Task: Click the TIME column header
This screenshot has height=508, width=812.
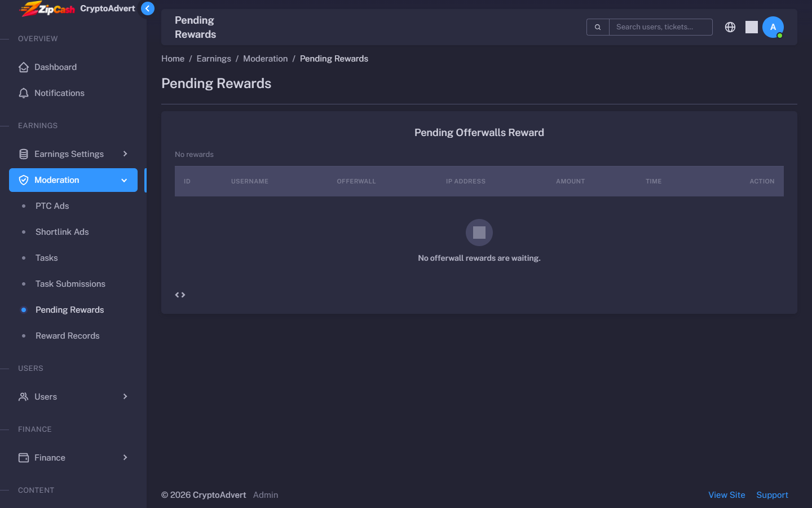Action: [x=654, y=181]
